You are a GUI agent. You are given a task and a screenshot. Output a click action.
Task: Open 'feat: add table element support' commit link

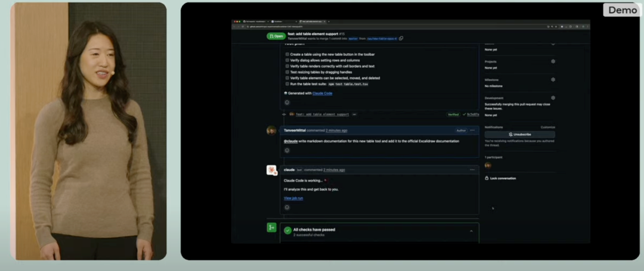pyautogui.click(x=323, y=114)
